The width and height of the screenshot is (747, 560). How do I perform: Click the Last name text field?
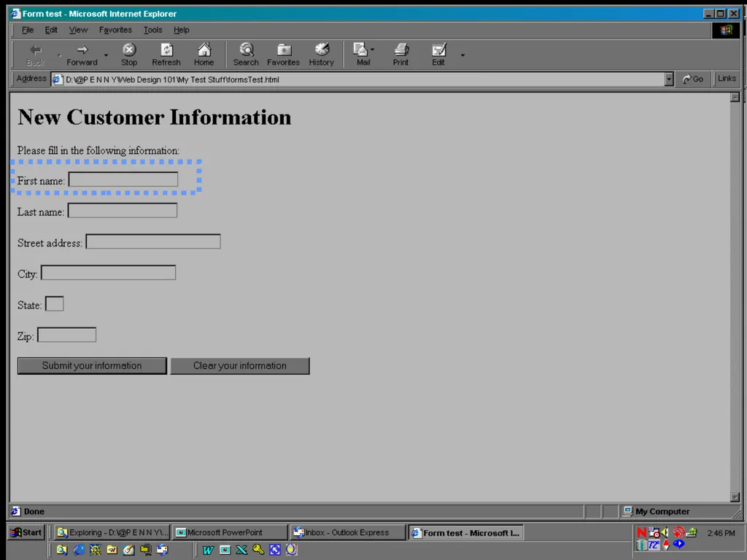123,211
